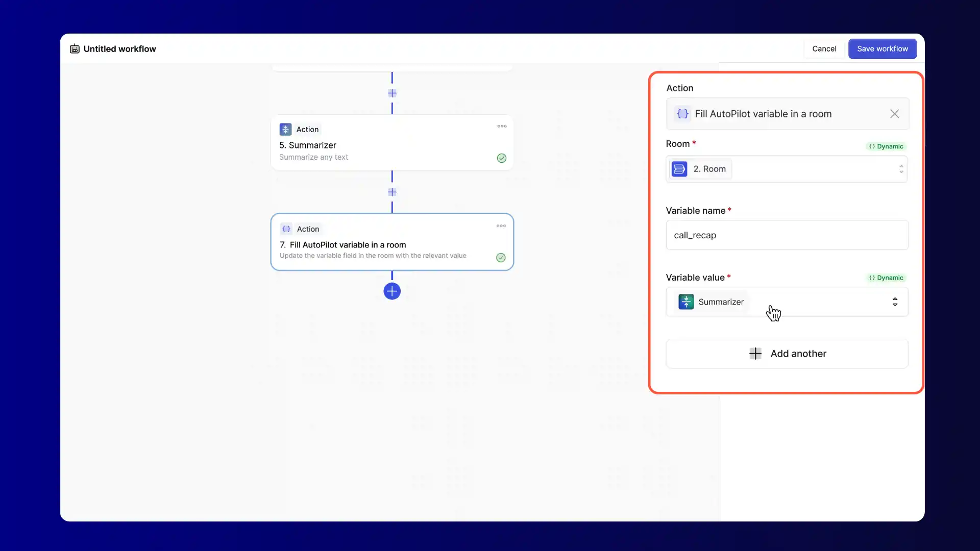Image resolution: width=980 pixels, height=551 pixels.
Task: Clear the selected Fill AutoPilot action
Action: pyautogui.click(x=894, y=114)
